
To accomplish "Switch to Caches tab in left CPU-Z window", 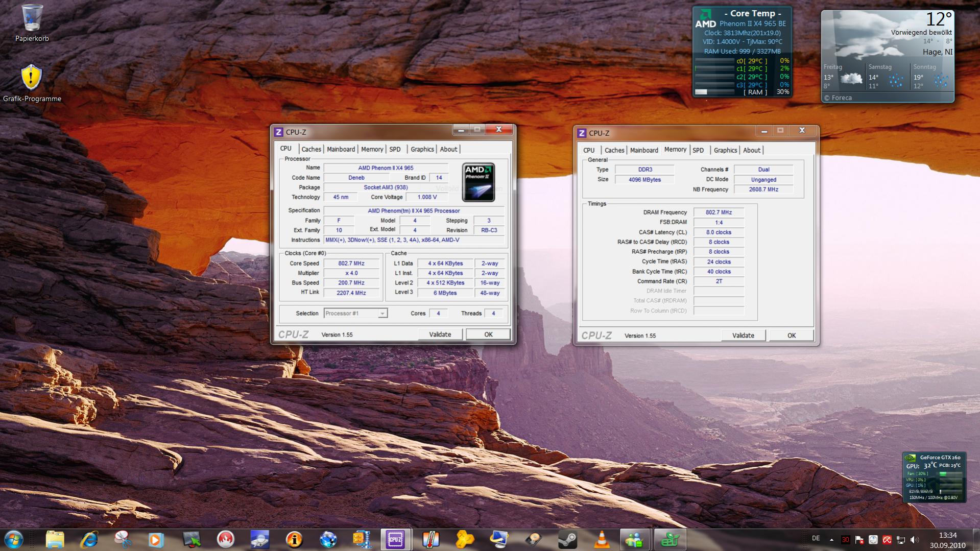I will coord(311,150).
